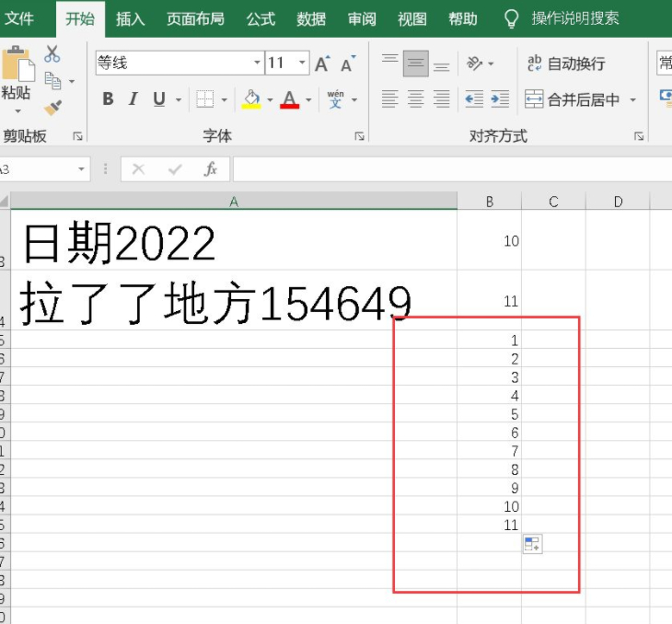Expand the font size 11 dropdown

(302, 63)
